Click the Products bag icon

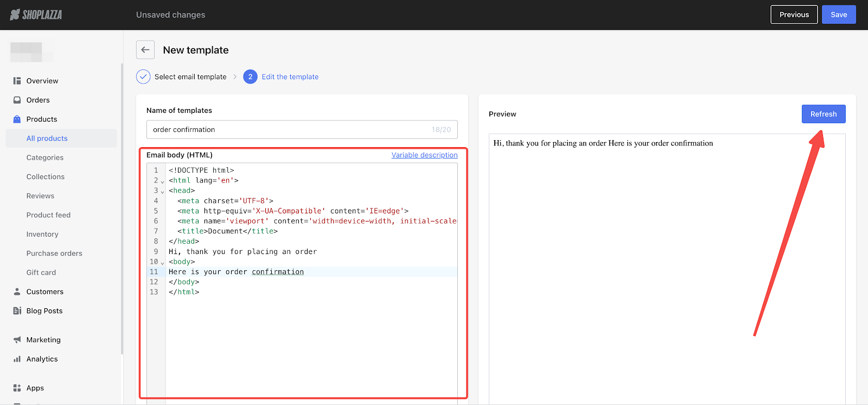pyautogui.click(x=17, y=119)
